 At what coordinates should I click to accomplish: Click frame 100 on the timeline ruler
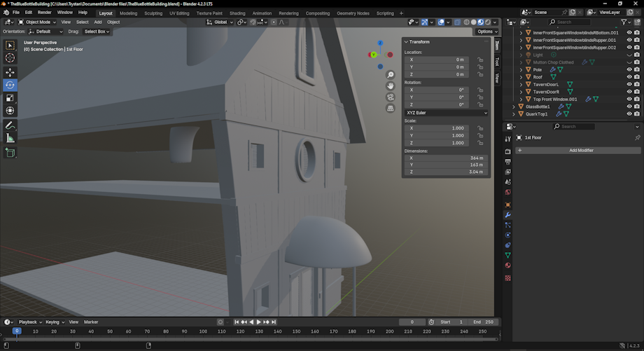point(203,331)
